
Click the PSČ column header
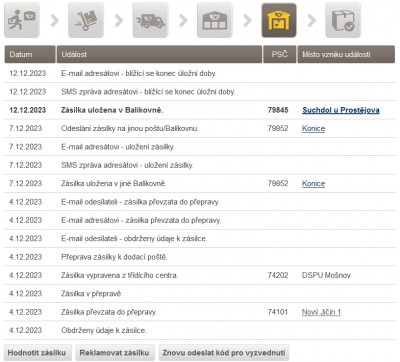tap(279, 54)
